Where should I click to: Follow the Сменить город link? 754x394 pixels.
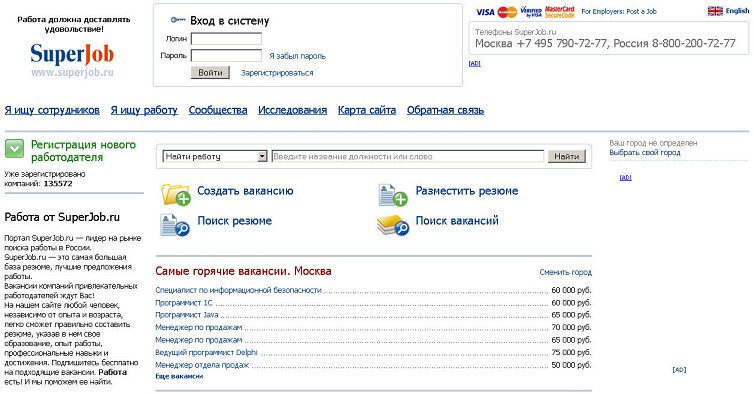(x=566, y=272)
